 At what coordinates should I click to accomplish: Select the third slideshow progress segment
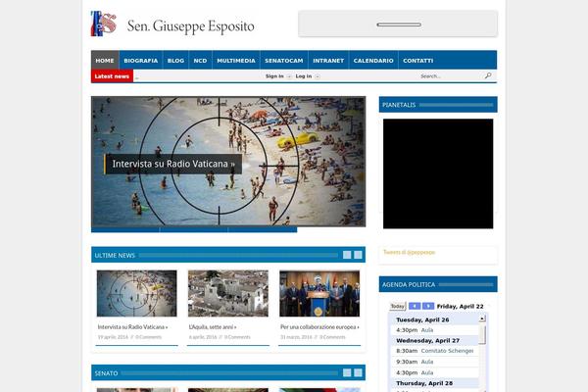[x=263, y=229]
